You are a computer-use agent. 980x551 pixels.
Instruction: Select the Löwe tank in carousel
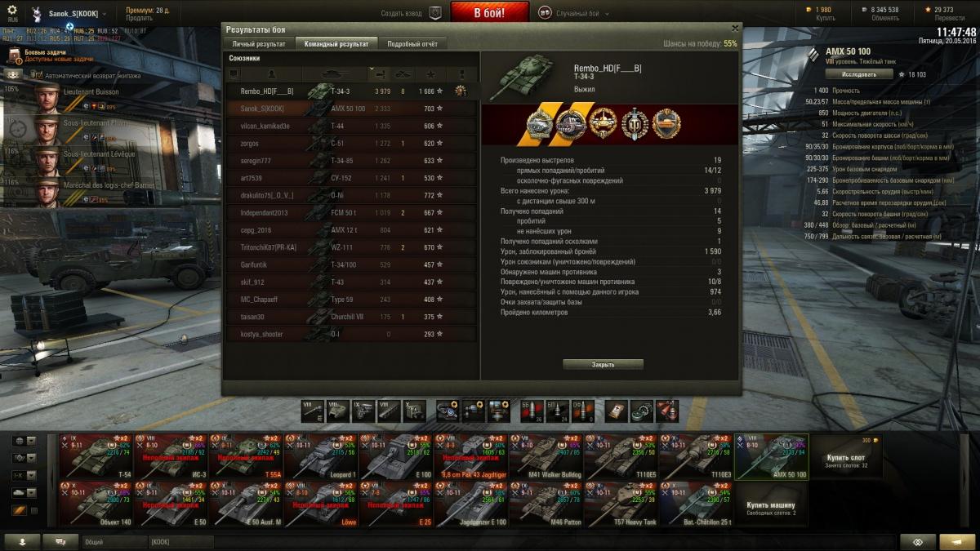(x=321, y=504)
